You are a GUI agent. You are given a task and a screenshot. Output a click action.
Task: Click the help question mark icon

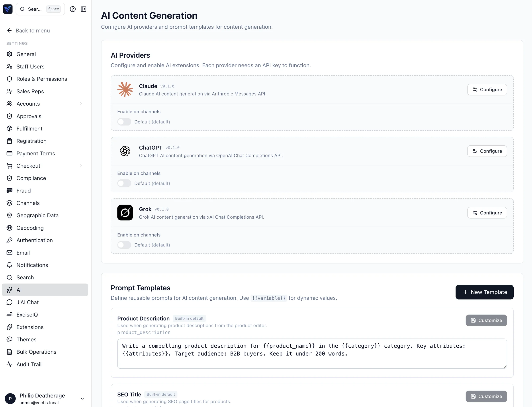click(73, 9)
